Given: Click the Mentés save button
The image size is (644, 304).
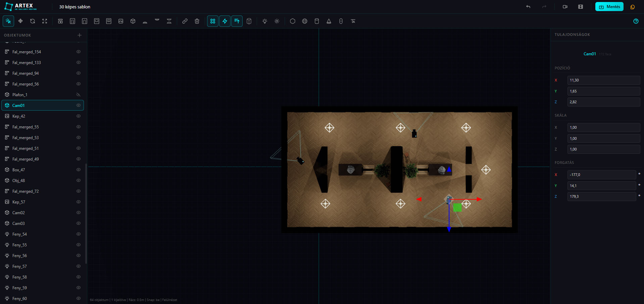Looking at the screenshot, I should click(x=609, y=7).
